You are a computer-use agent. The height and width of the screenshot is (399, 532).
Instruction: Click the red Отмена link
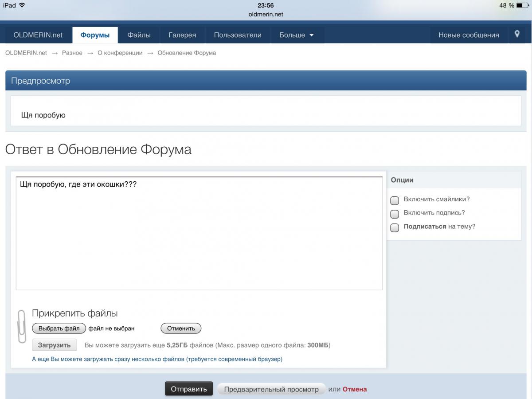coord(355,389)
